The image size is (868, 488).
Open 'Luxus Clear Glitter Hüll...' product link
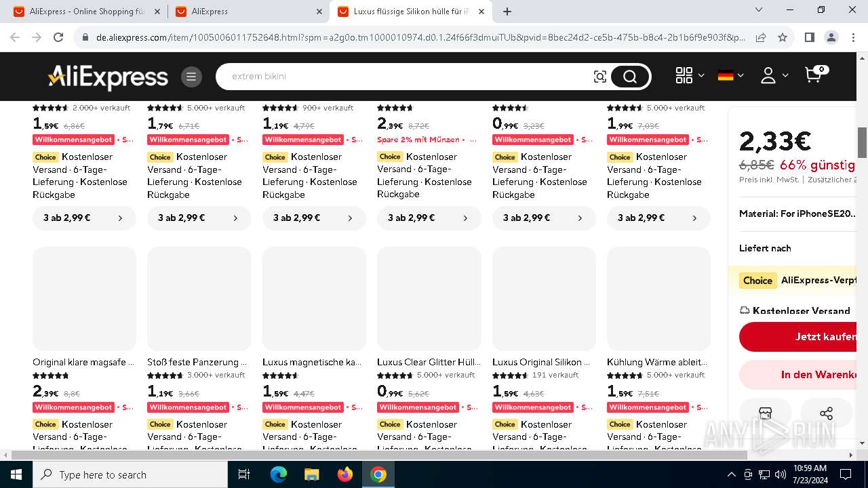pos(429,362)
